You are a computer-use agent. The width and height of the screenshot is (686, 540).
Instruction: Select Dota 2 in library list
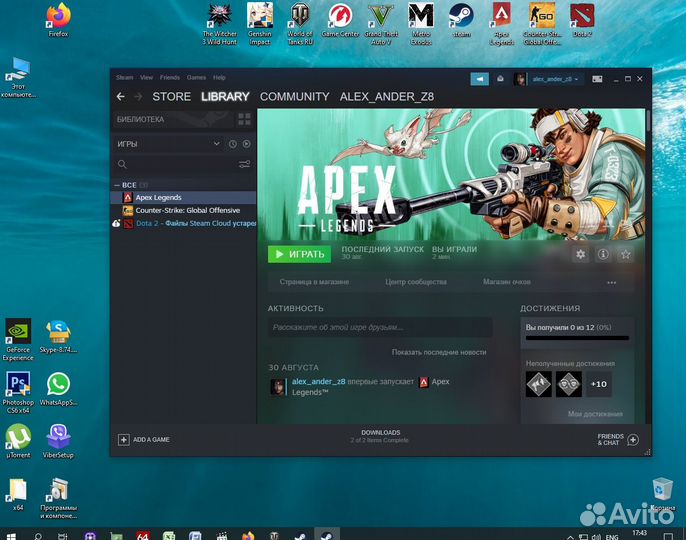[x=189, y=223]
